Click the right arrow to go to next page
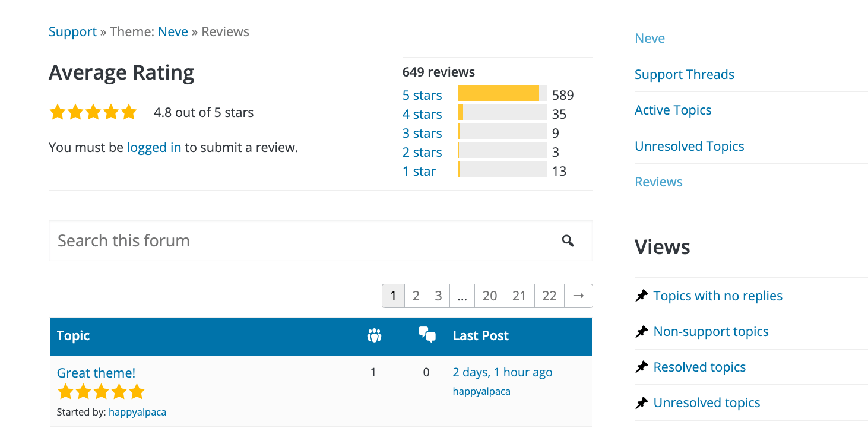Screen dimensions: 868x428 coord(578,295)
